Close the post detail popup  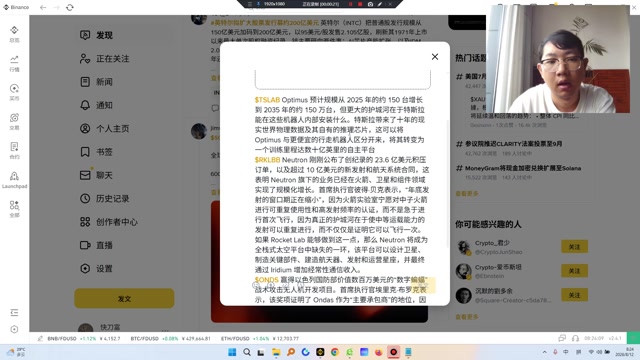pyautogui.click(x=435, y=57)
